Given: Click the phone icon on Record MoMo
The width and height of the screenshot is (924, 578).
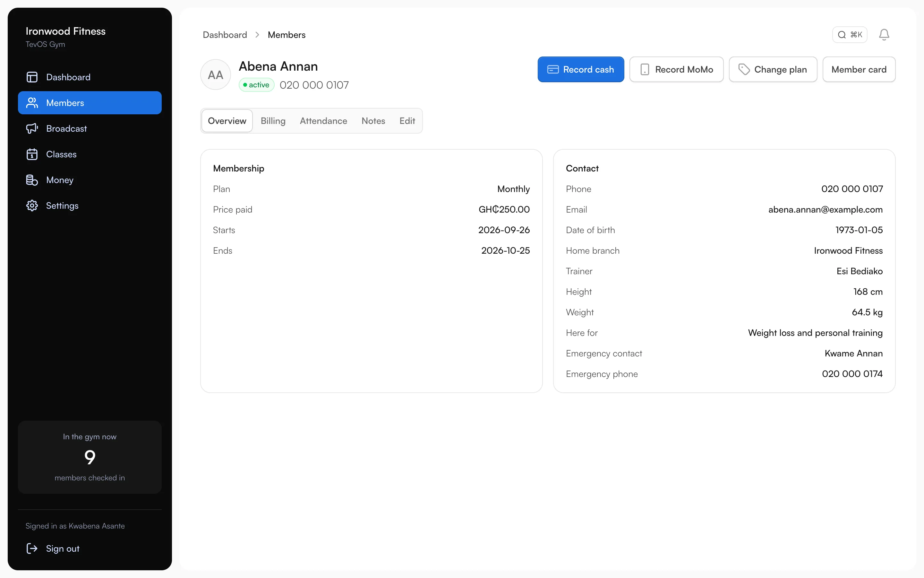Looking at the screenshot, I should pos(645,70).
